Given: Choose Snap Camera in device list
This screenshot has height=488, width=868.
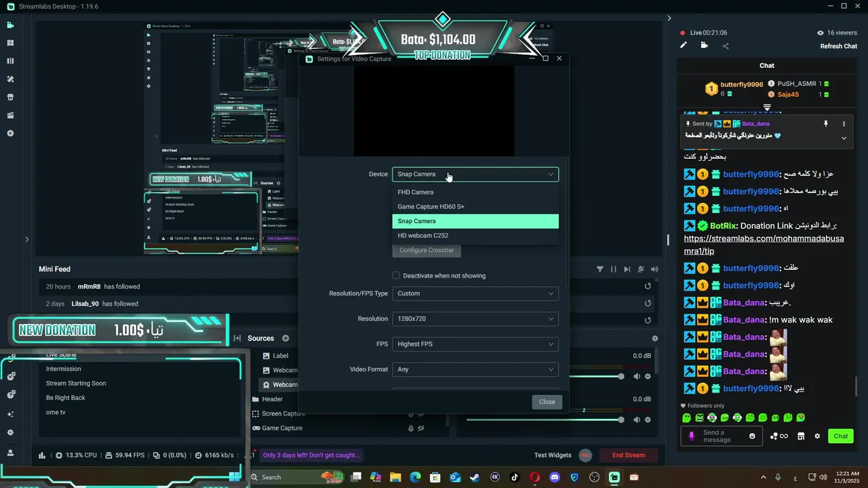Looking at the screenshot, I should [475, 221].
